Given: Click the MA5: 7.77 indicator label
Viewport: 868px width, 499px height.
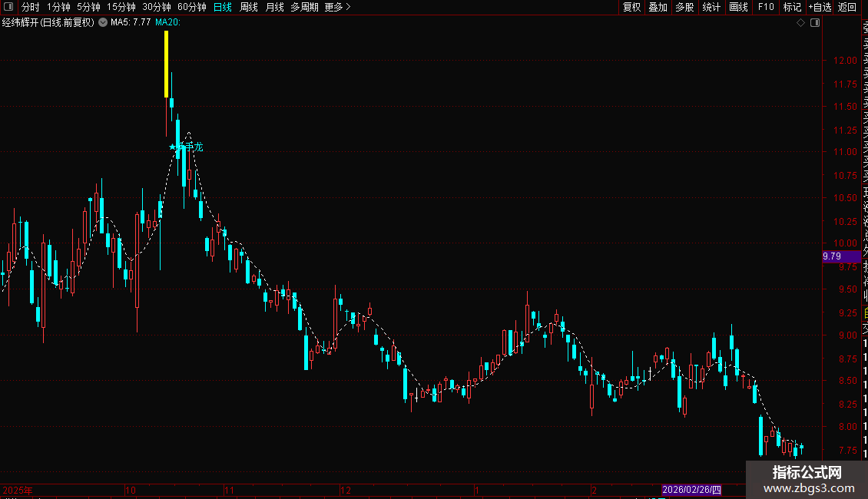Looking at the screenshot, I should coord(131,22).
